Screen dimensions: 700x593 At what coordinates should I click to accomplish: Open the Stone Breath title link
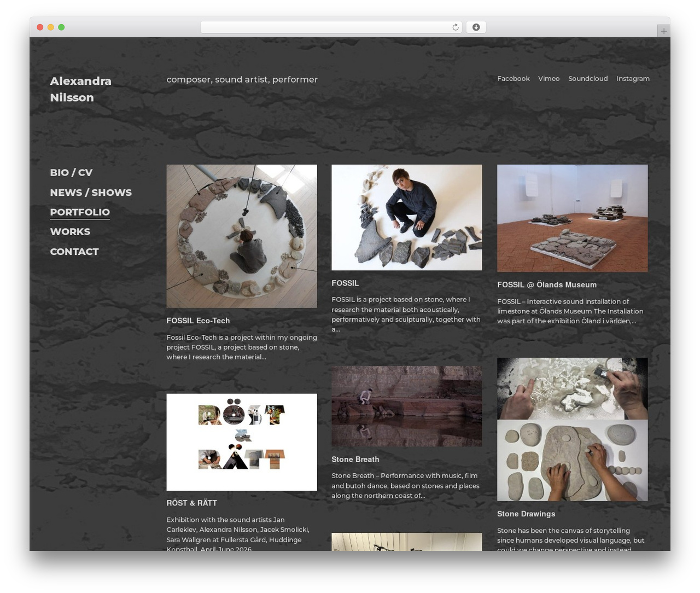tap(355, 460)
